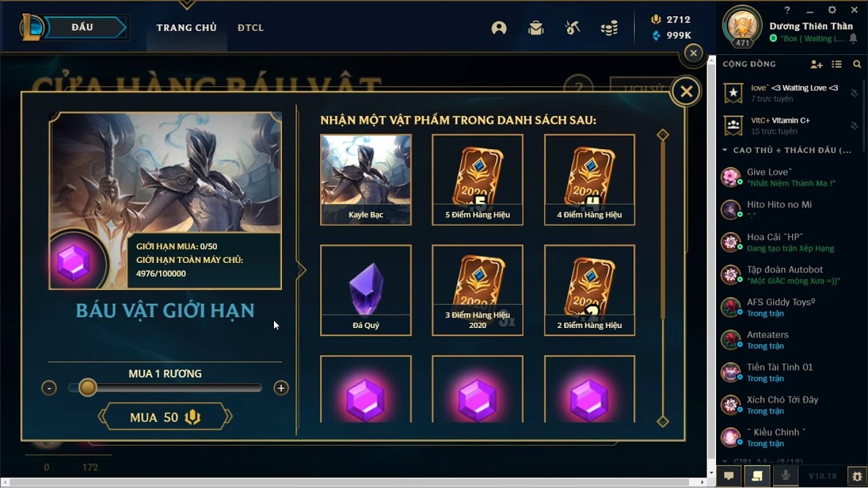868x488 pixels.
Task: Switch to TRANG CHỦ tab
Action: (186, 28)
